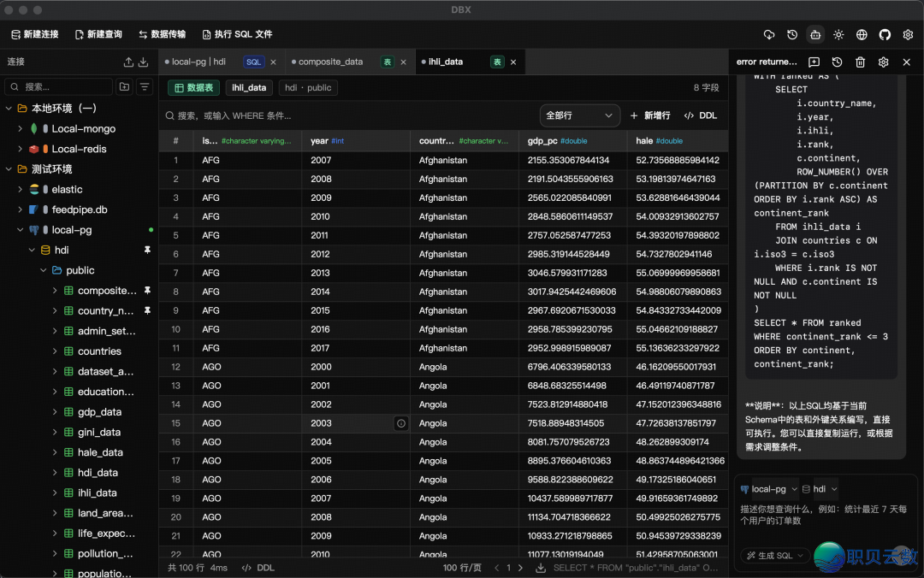Expand the feedpipe.db connection
Screen dimensions: 924x578
(20, 209)
